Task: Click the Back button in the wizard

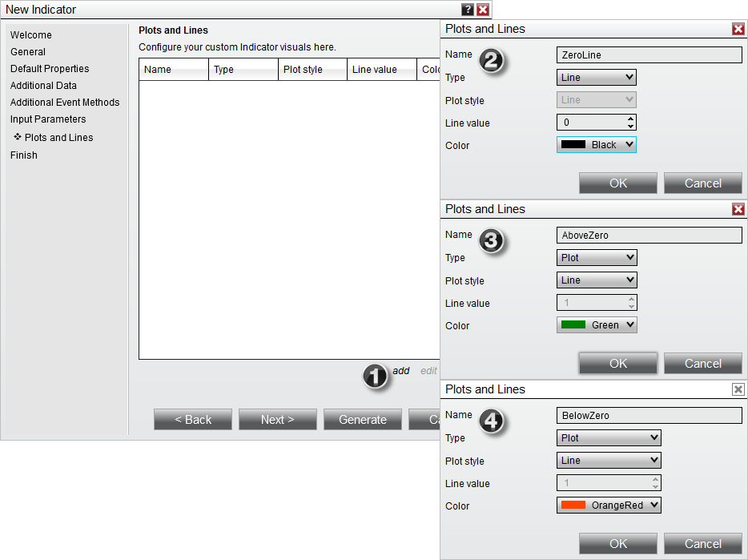Action: 192,419
